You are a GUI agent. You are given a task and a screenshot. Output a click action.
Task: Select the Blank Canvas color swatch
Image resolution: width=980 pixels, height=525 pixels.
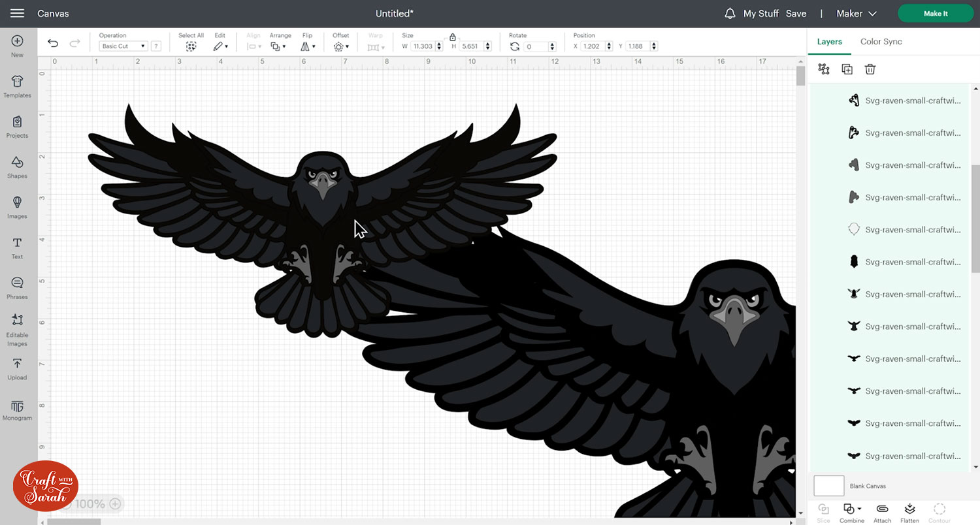pyautogui.click(x=828, y=486)
